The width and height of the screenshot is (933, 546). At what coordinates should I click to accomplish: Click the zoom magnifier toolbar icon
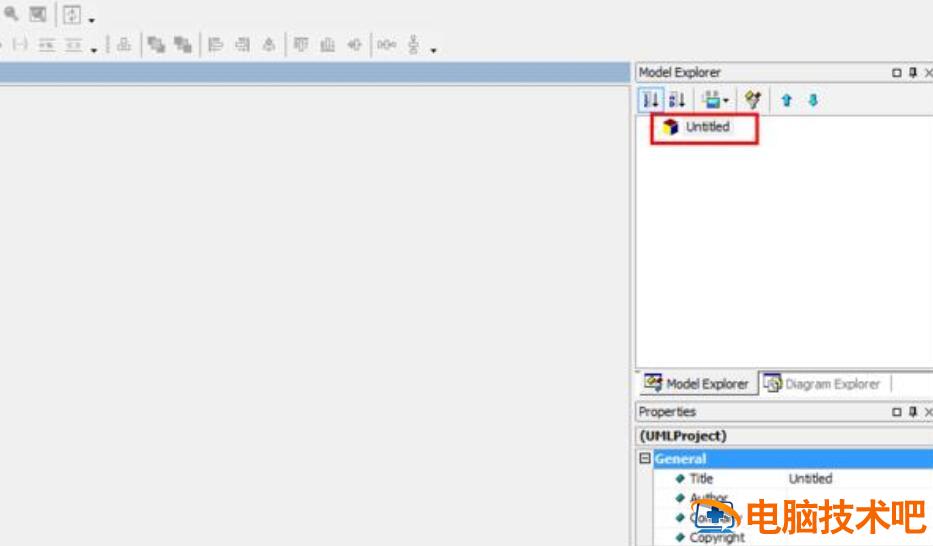pyautogui.click(x=11, y=14)
